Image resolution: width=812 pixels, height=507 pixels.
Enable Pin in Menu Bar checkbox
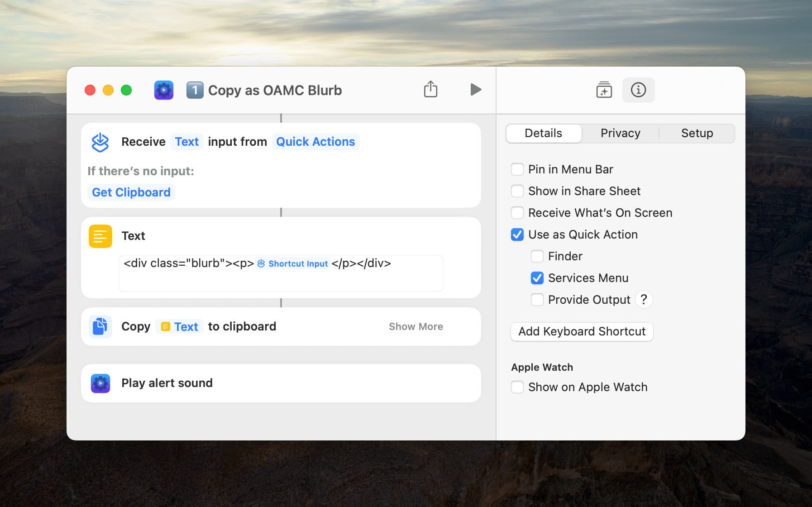tap(517, 169)
